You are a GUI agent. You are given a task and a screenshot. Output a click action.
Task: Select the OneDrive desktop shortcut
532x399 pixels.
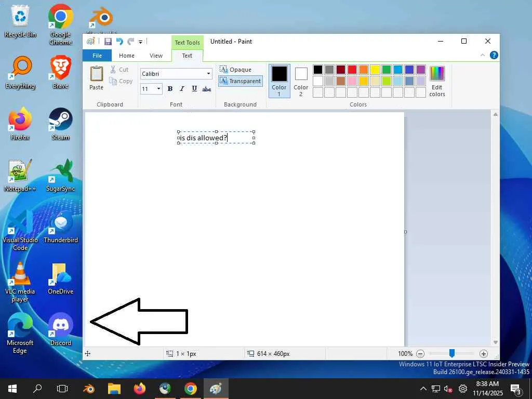pos(60,278)
